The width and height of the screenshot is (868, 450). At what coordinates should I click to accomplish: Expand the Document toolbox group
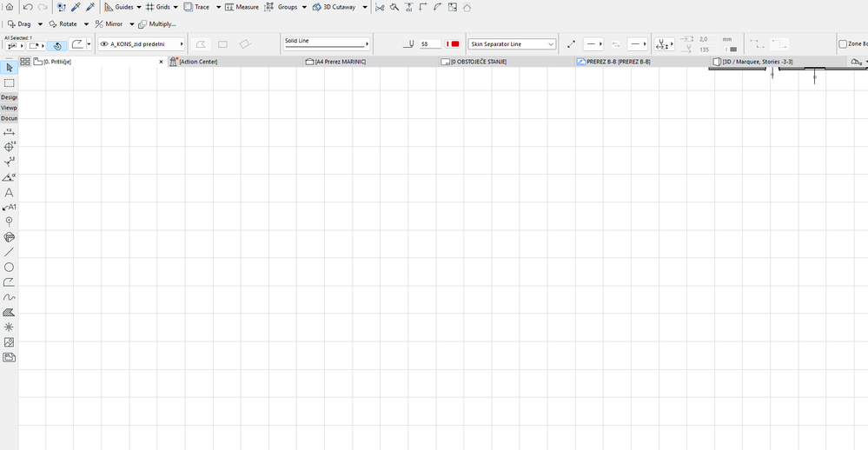pyautogui.click(x=9, y=118)
